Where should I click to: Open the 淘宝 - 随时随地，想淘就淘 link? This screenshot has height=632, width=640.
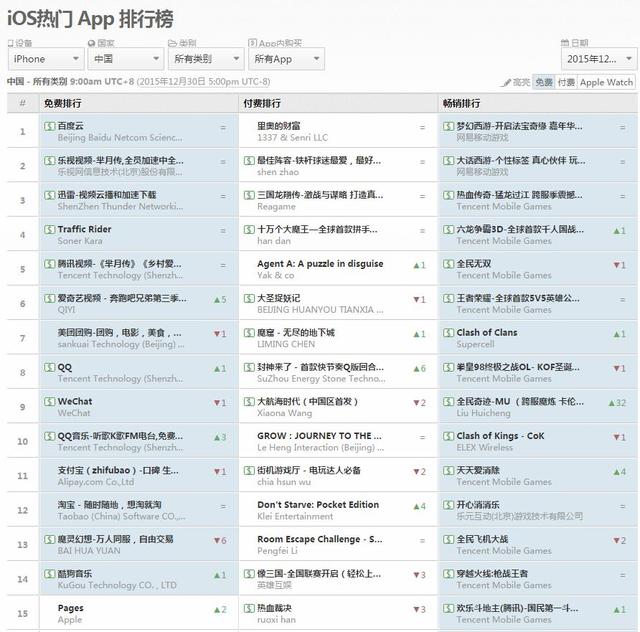click(110, 505)
